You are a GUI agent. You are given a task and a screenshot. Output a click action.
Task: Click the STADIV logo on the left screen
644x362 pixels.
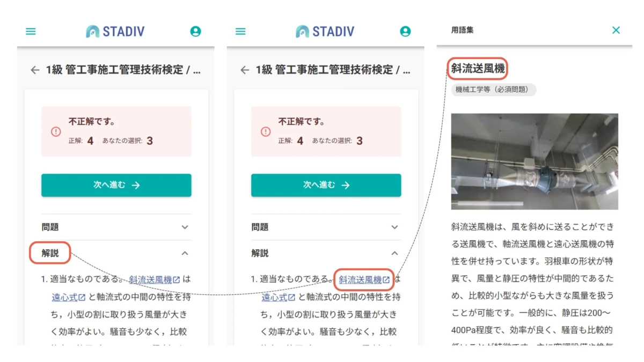pos(115,31)
